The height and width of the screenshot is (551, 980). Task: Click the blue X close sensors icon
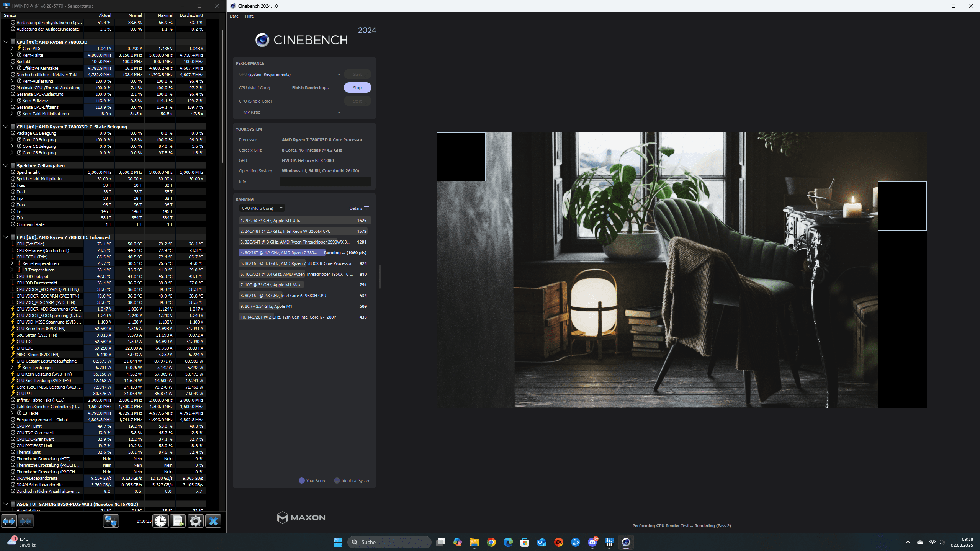[213, 521]
